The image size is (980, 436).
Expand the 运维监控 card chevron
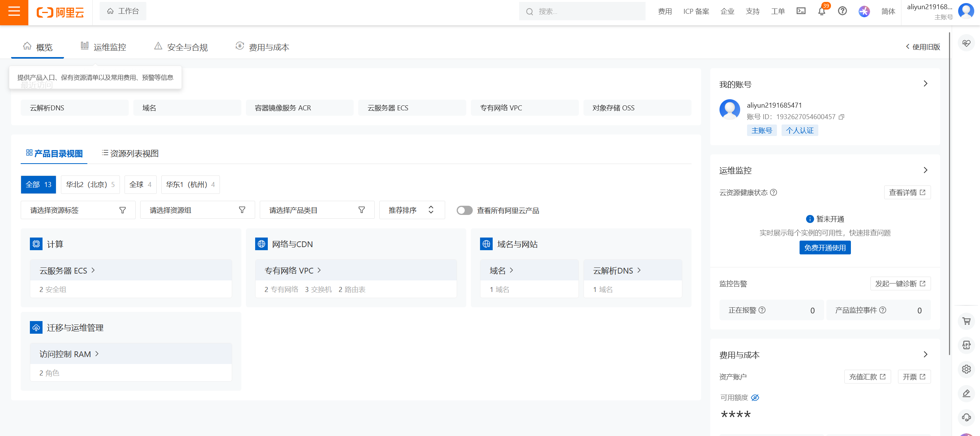click(x=926, y=170)
